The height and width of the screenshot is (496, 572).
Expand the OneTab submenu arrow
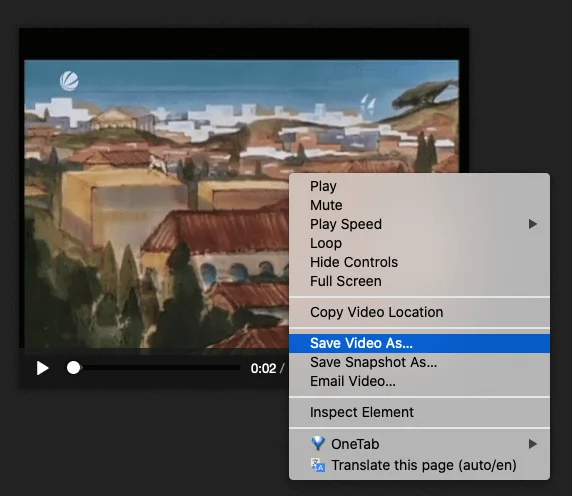tap(533, 444)
